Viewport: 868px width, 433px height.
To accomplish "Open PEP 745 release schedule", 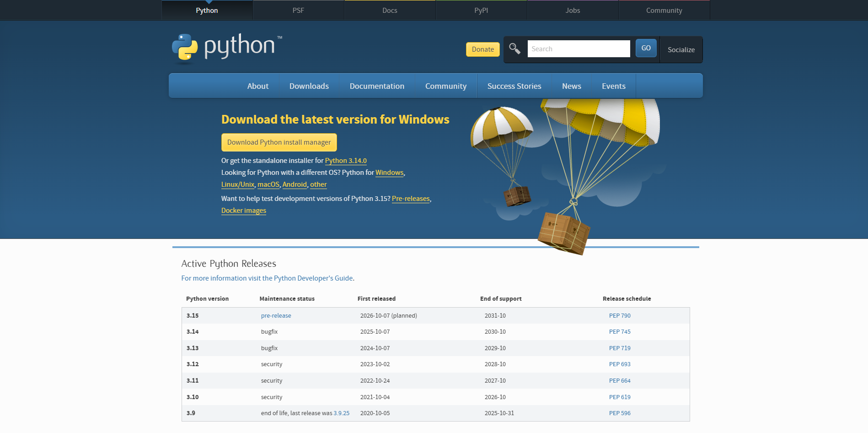I will pyautogui.click(x=620, y=331).
